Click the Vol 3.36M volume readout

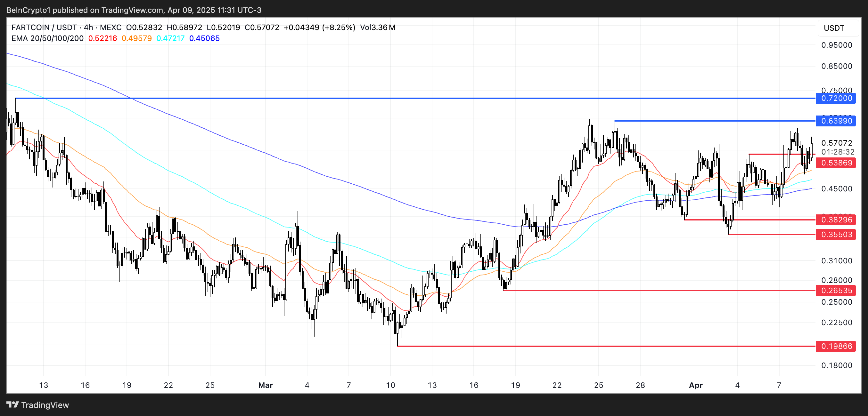coord(377,28)
